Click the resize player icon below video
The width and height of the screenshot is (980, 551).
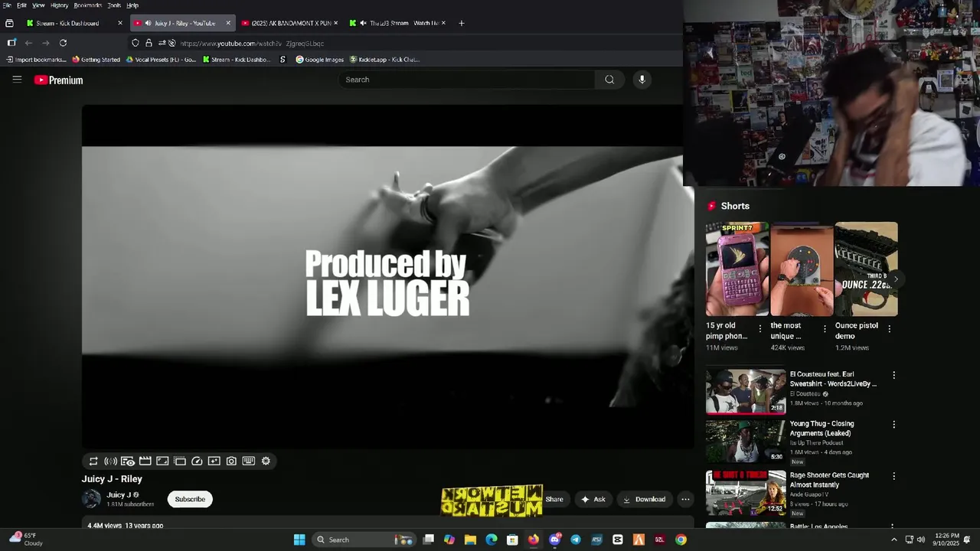pyautogui.click(x=162, y=461)
